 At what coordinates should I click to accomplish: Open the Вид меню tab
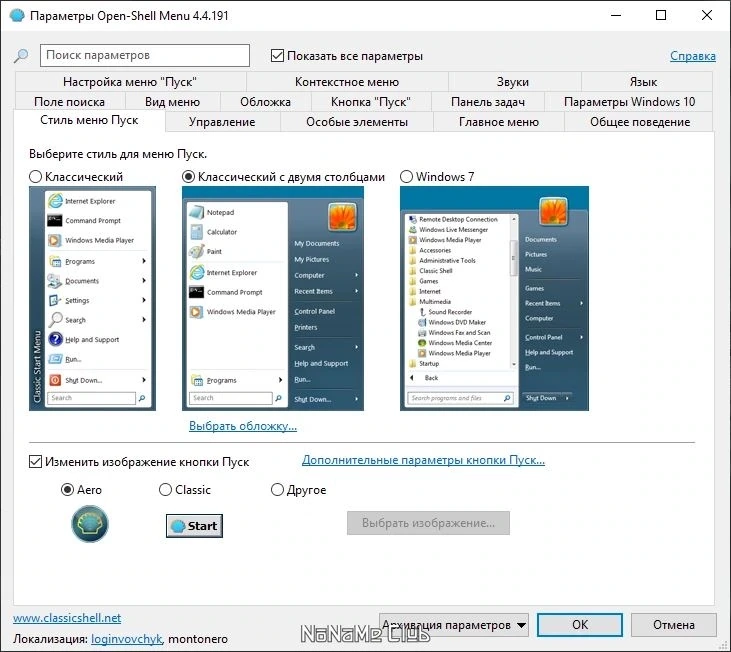click(x=172, y=102)
